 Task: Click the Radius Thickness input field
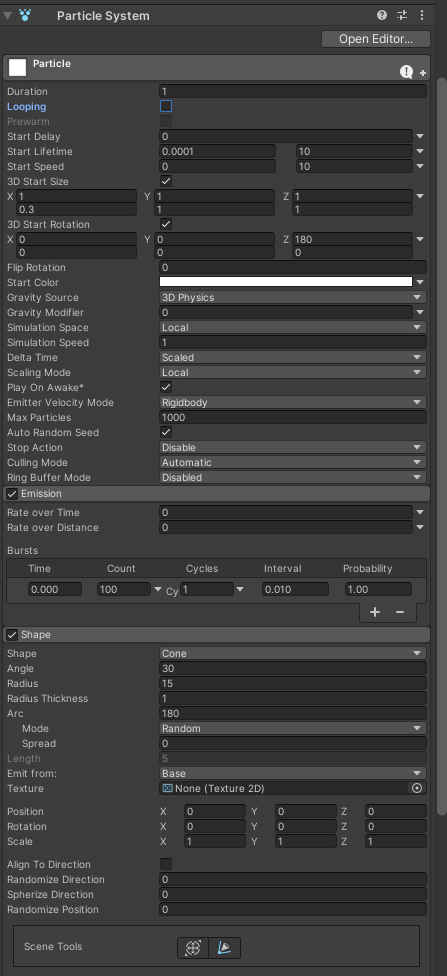coord(293,698)
